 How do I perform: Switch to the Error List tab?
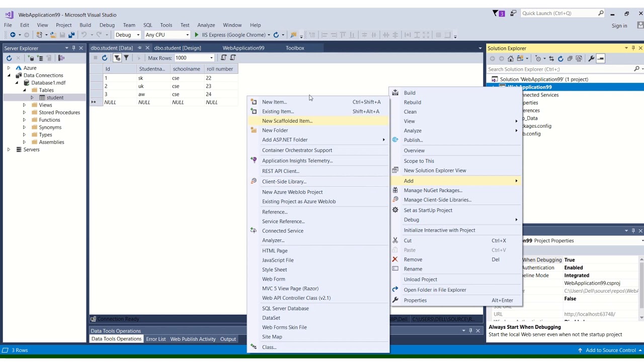click(155, 339)
